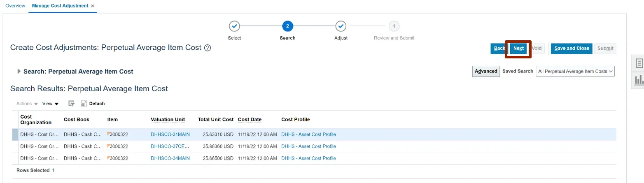
Task: Open valuation unit DHHSCO-34MAIN link
Action: (x=170, y=158)
